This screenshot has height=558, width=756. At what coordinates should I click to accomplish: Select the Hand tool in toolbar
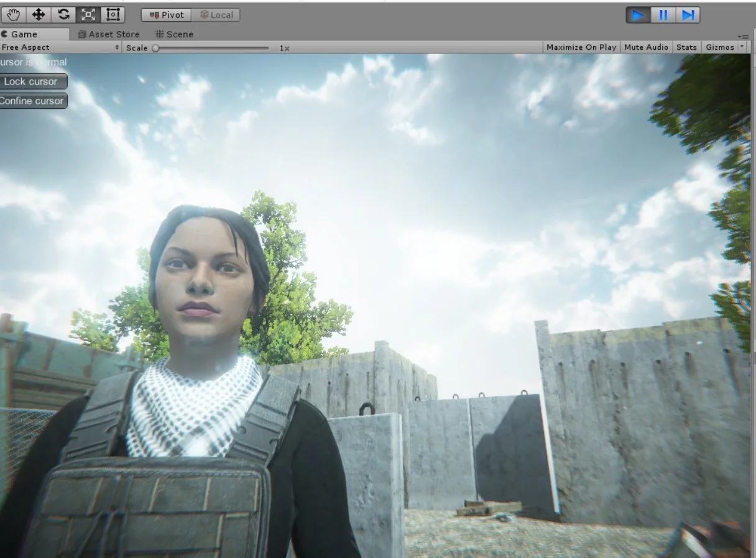[14, 15]
